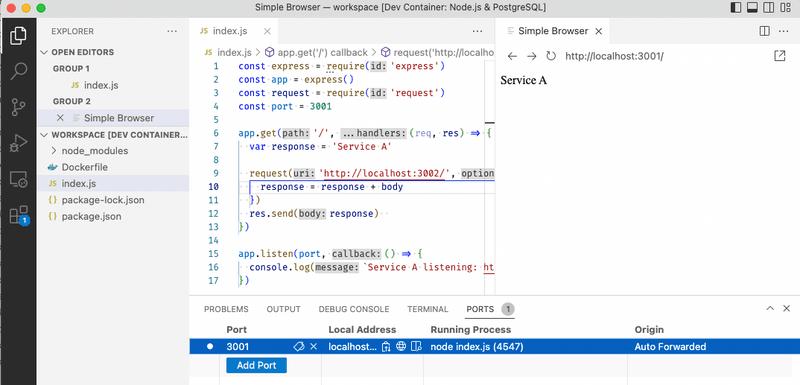This screenshot has width=800, height=385.
Task: Click the Port column header
Action: click(x=237, y=330)
